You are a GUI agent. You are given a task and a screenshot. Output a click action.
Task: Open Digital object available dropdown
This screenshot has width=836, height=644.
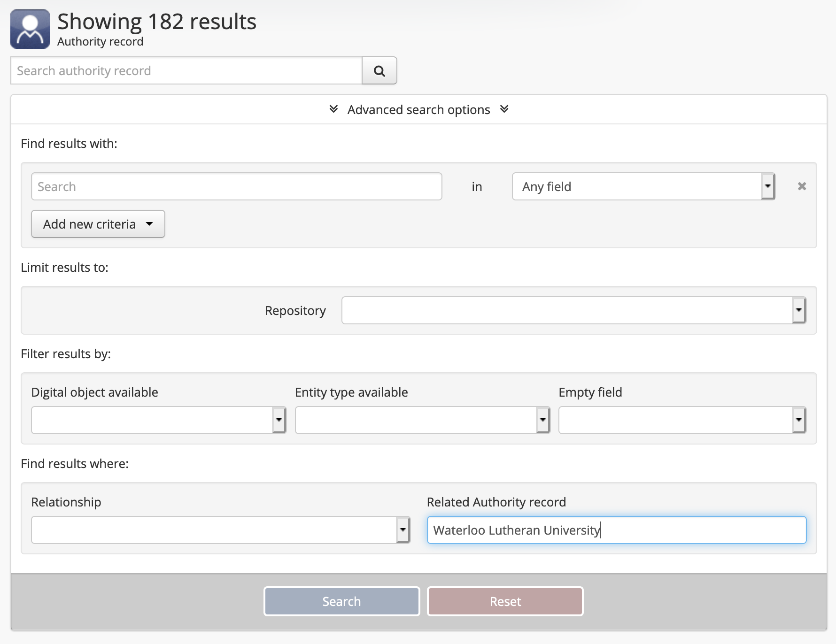[x=158, y=420]
